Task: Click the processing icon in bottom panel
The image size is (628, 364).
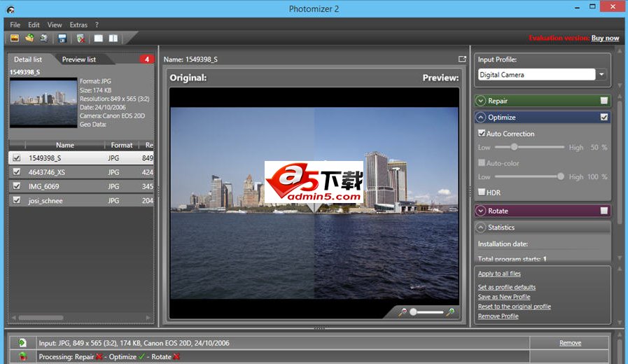Action: coord(23,356)
